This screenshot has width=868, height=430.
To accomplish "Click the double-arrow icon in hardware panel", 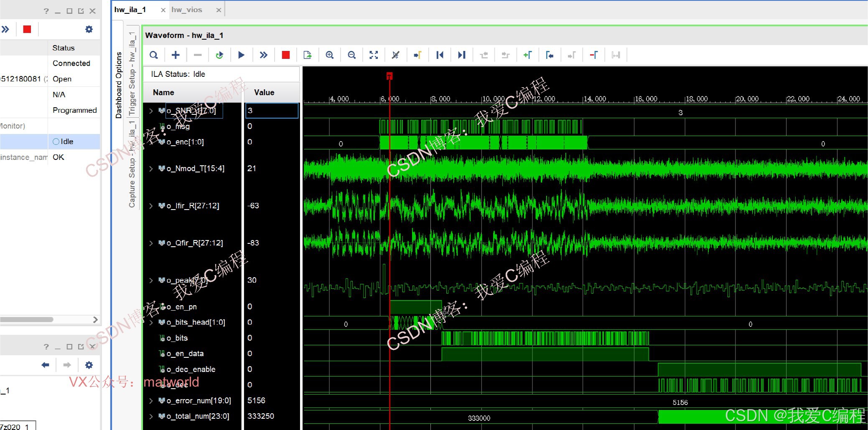I will pos(5,29).
